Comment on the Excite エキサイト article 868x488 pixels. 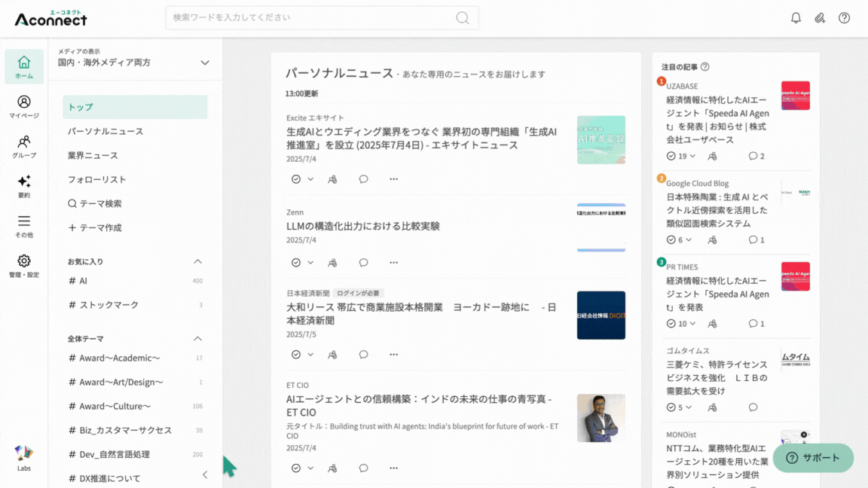coord(363,179)
